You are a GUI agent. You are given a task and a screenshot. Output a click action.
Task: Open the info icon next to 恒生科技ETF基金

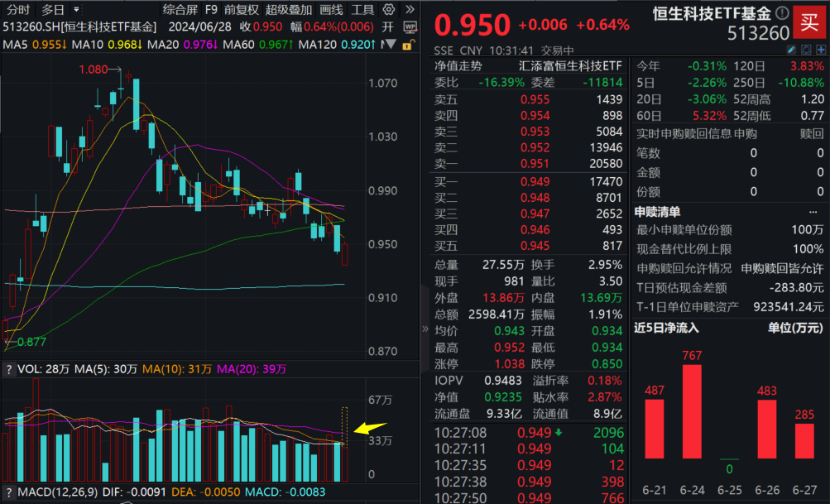[x=782, y=12]
